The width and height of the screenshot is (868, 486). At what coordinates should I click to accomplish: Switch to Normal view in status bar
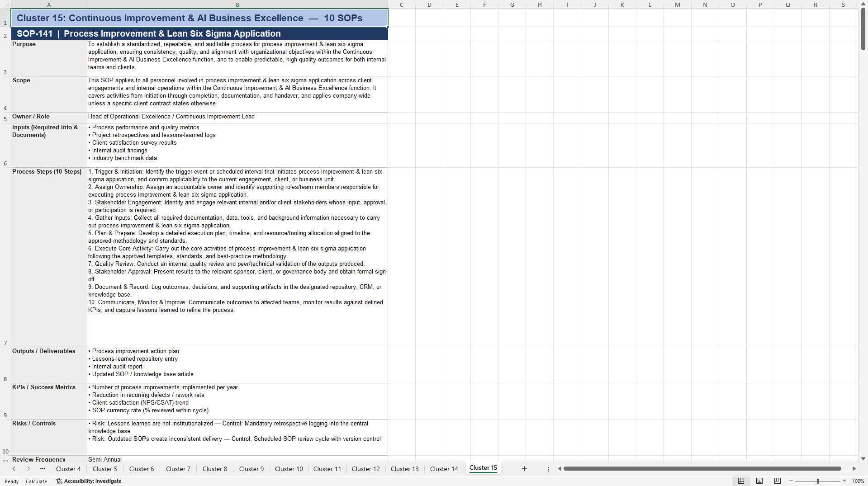point(741,481)
